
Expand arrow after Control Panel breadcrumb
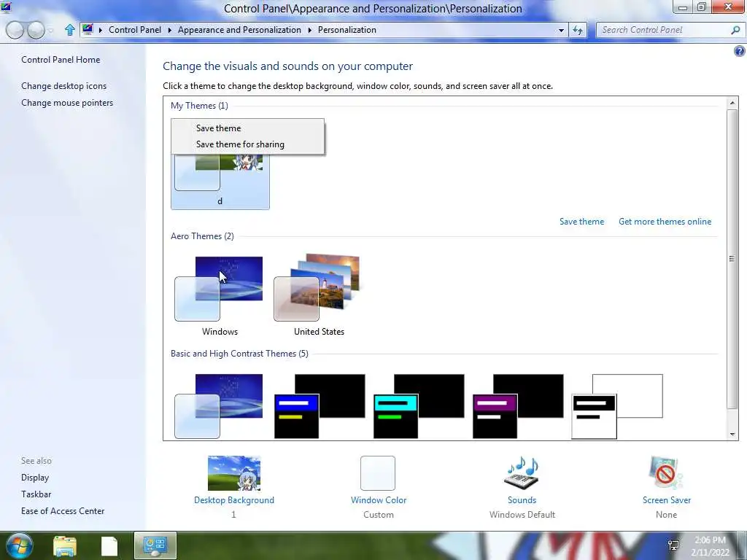click(x=169, y=30)
